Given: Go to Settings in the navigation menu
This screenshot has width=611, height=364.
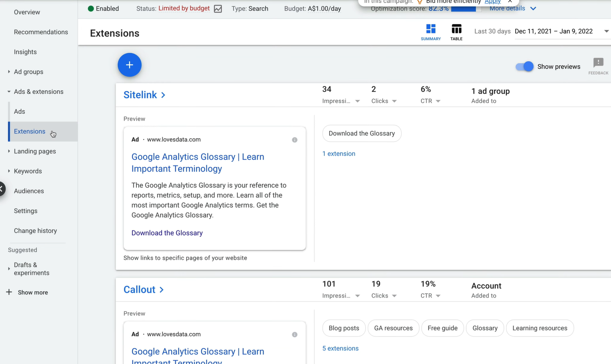Looking at the screenshot, I should (25, 211).
